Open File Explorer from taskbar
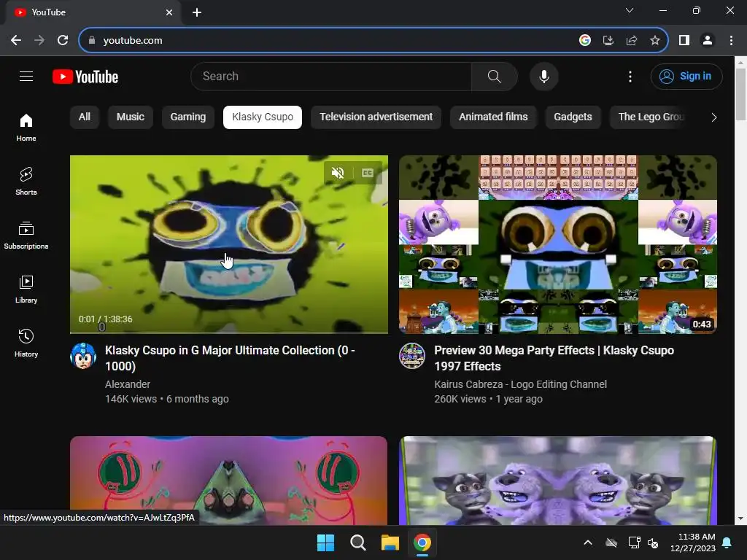747x560 pixels. 390,542
